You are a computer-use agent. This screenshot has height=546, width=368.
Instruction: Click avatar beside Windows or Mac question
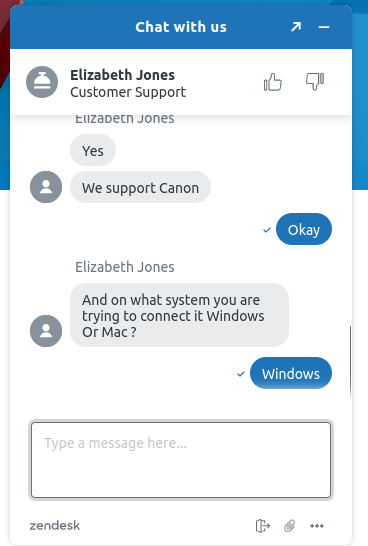coord(46,331)
